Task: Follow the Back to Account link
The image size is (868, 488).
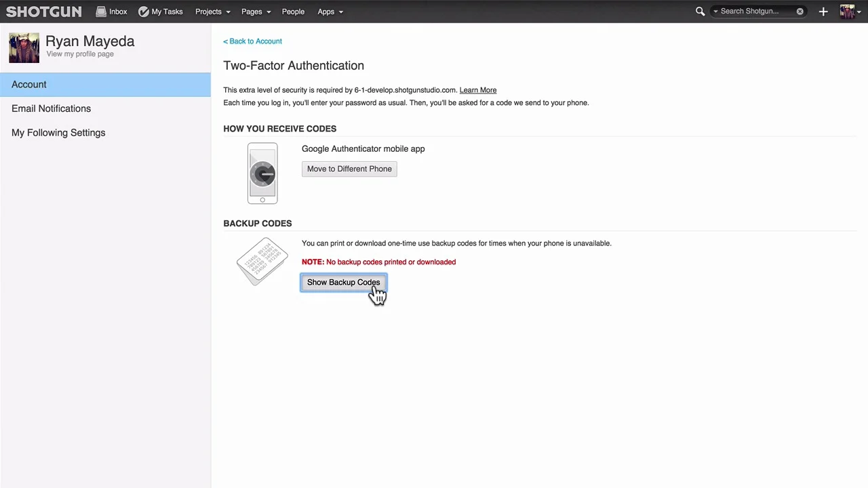Action: (252, 41)
